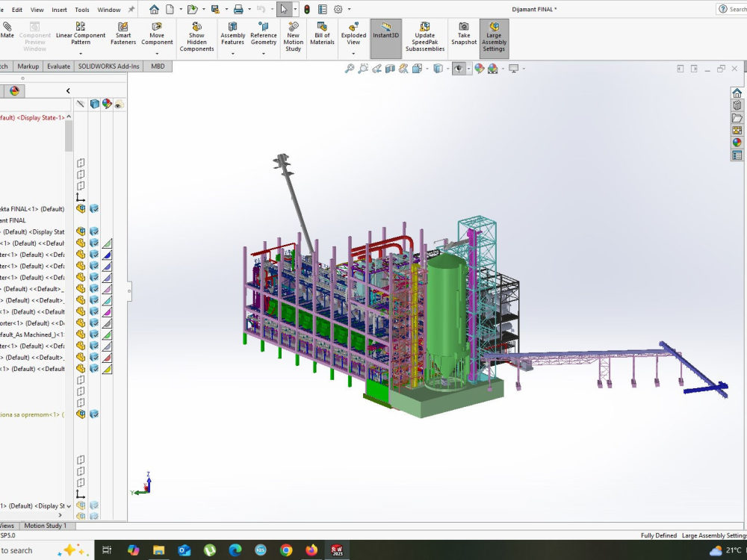This screenshot has height=560, width=747.
Task: Click Edit Appearance sphere icon
Action: (x=480, y=69)
